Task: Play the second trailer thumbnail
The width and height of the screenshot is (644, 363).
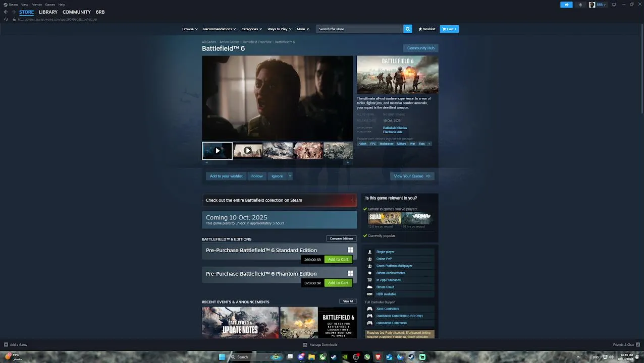Action: pos(247,151)
